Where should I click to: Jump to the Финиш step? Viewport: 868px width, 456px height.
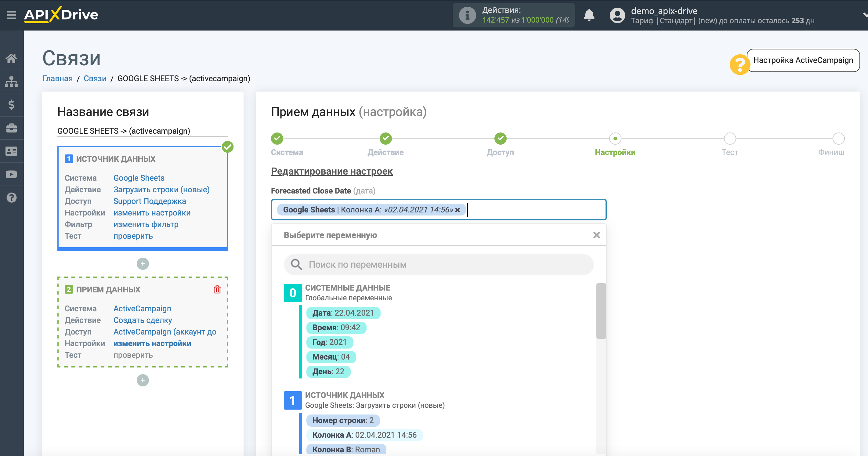838,139
